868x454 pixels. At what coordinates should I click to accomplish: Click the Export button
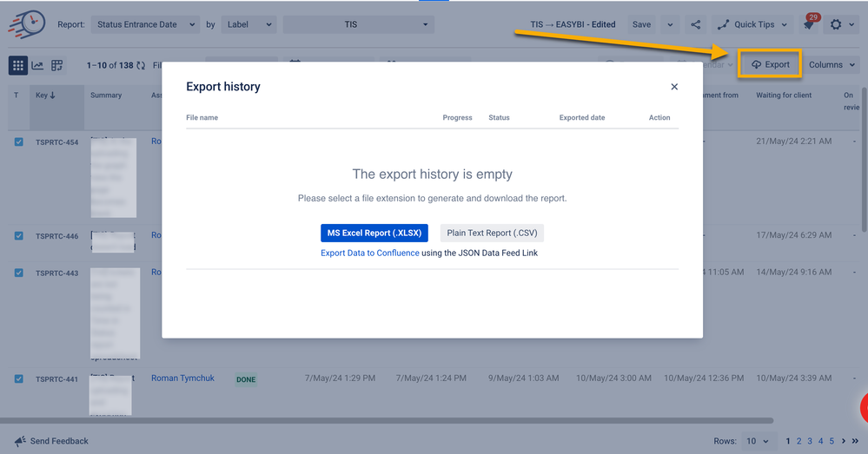tap(770, 65)
